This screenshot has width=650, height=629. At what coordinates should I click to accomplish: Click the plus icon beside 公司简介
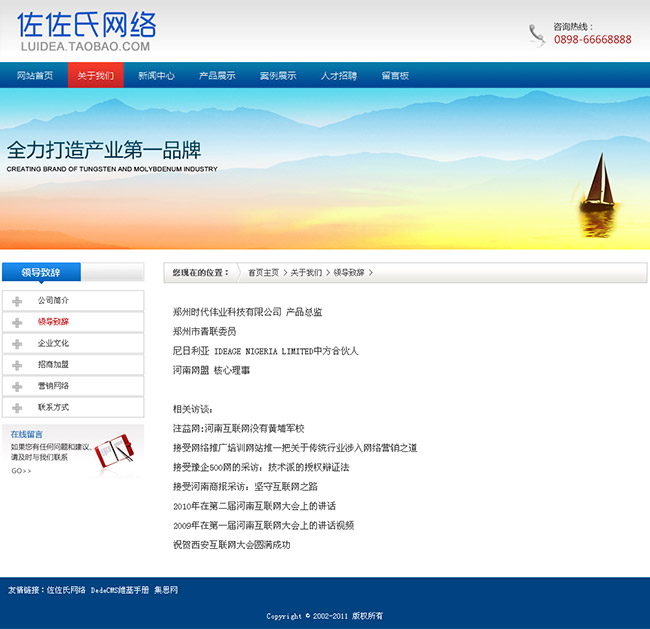pyautogui.click(x=17, y=301)
